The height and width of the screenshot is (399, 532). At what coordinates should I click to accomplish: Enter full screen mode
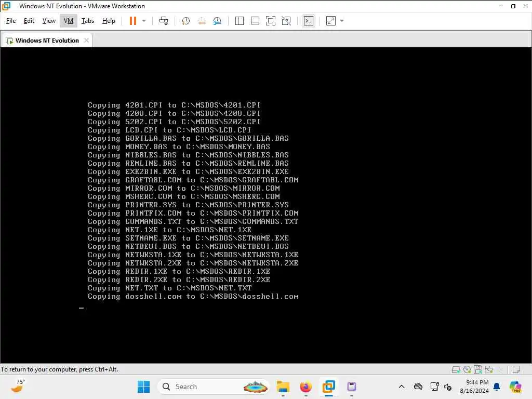[x=270, y=21]
